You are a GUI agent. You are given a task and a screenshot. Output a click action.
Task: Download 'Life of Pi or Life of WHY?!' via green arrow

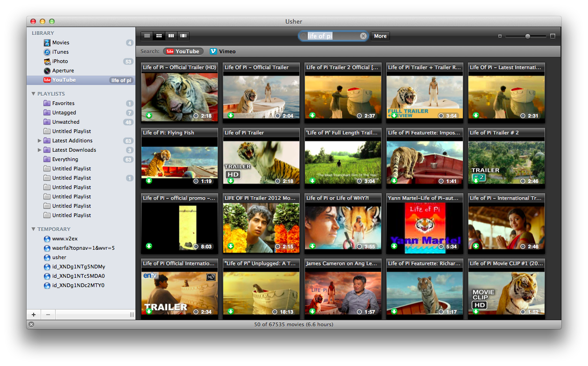(x=312, y=246)
